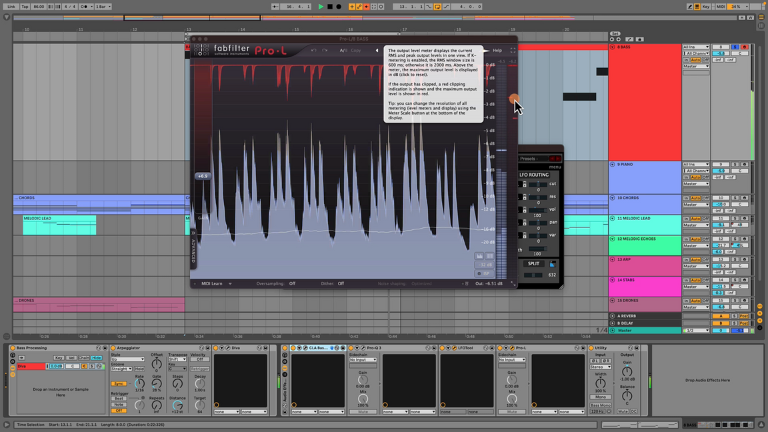Open the MIDI Learn dropdown arrow
Viewport: 768px width, 432px height.
coord(230,284)
